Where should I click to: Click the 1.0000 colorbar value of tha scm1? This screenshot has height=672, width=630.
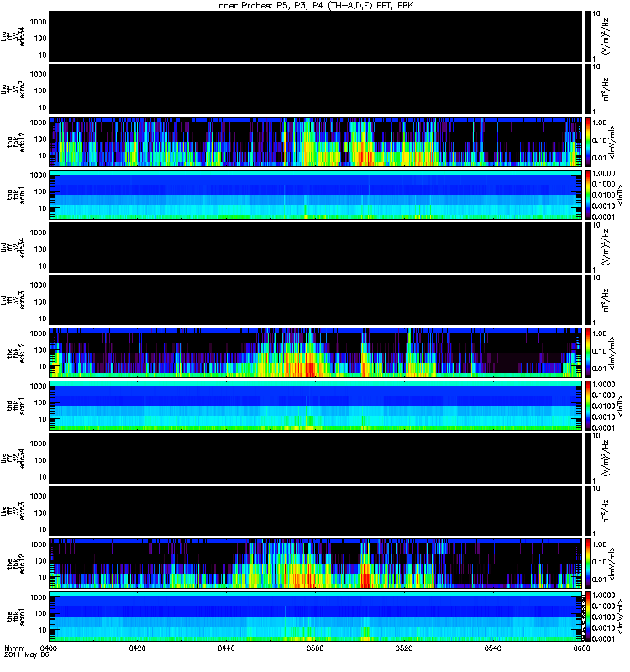tap(603, 173)
